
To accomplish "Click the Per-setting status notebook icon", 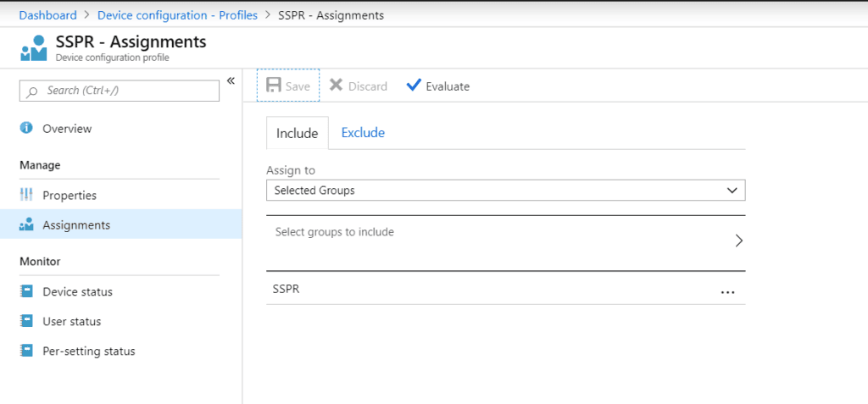I will tap(26, 351).
